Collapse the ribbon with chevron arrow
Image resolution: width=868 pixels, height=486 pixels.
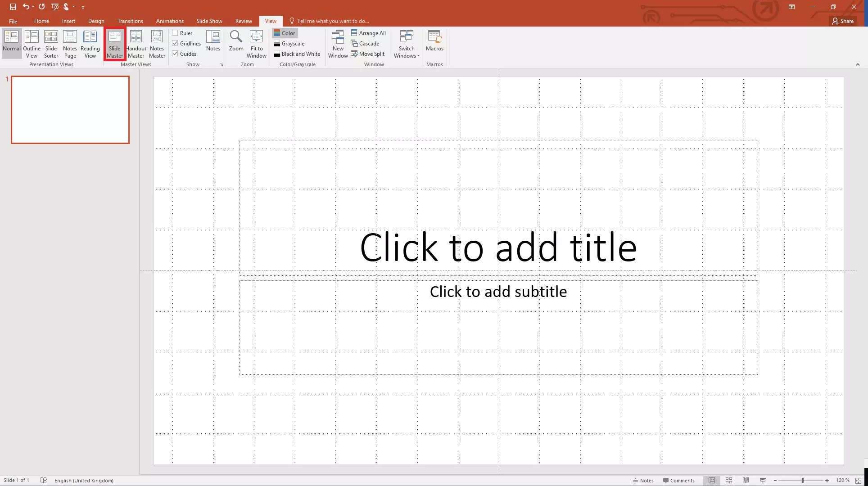858,65
